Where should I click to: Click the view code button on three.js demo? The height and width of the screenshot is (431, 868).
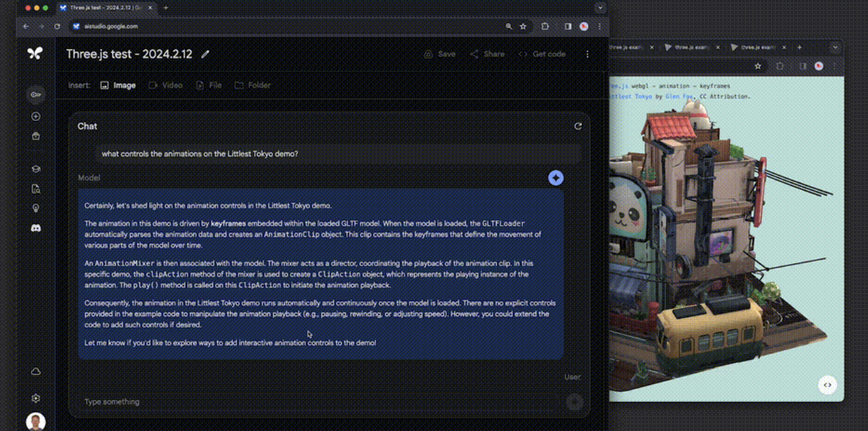(828, 385)
